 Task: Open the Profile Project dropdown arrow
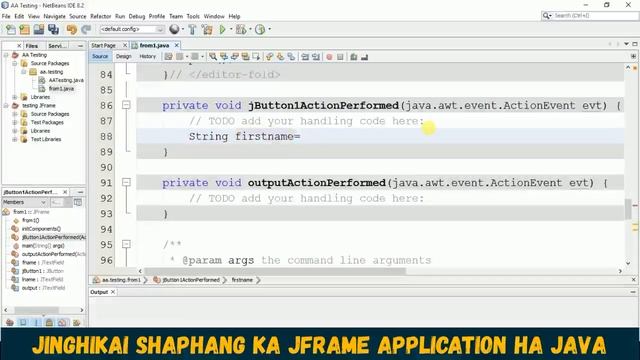pyautogui.click(x=269, y=29)
